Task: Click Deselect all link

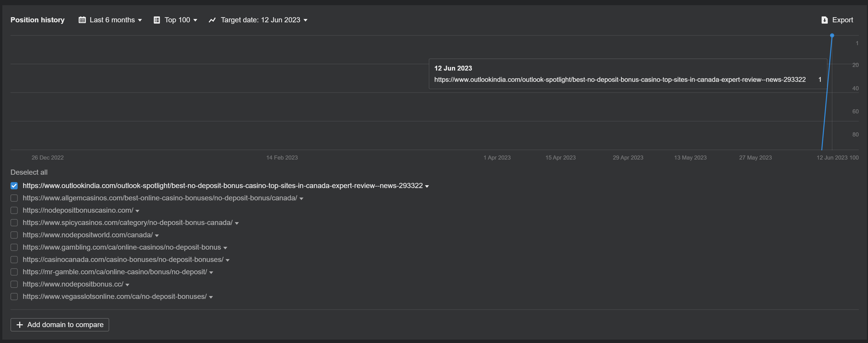Action: (29, 172)
